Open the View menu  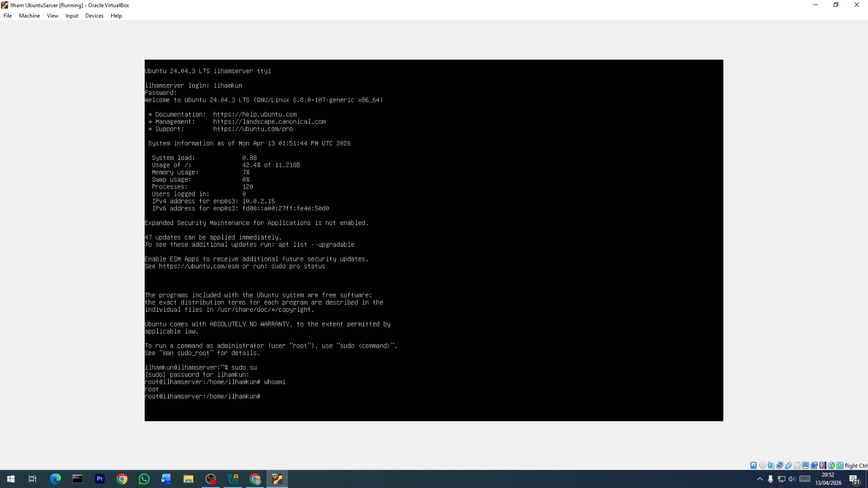coord(53,16)
